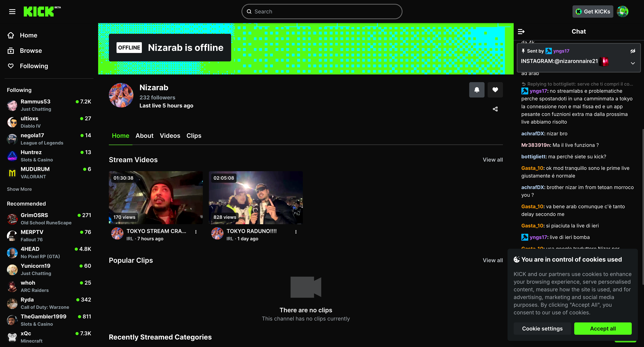Click View all for Popular Clips

click(x=493, y=260)
